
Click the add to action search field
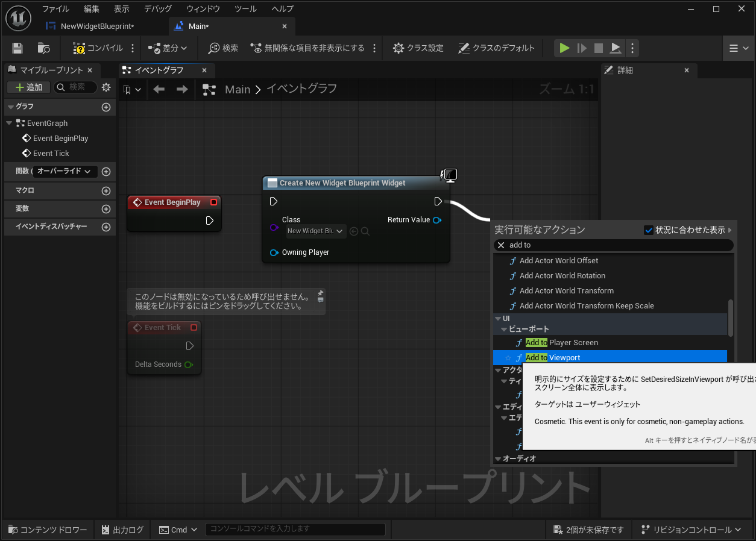pos(614,245)
